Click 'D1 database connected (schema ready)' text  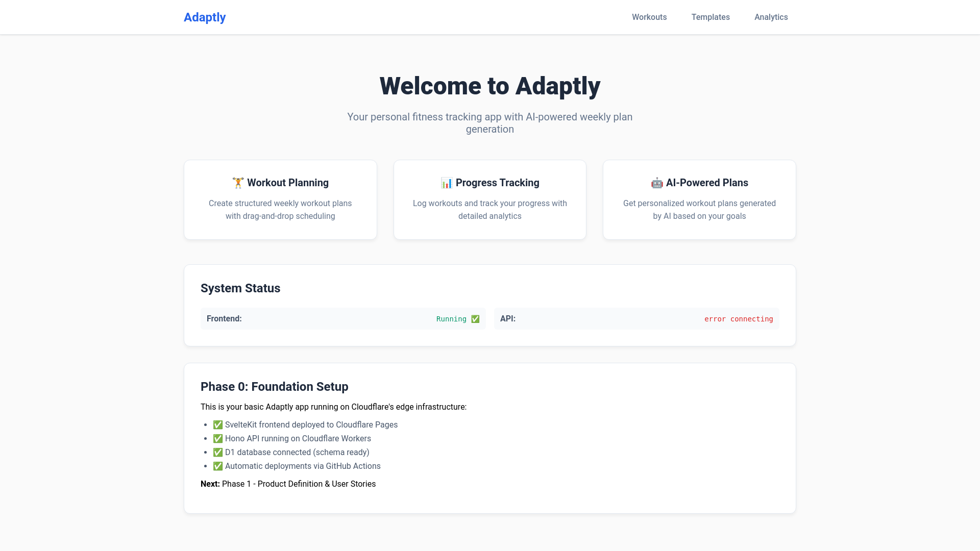[x=297, y=452]
